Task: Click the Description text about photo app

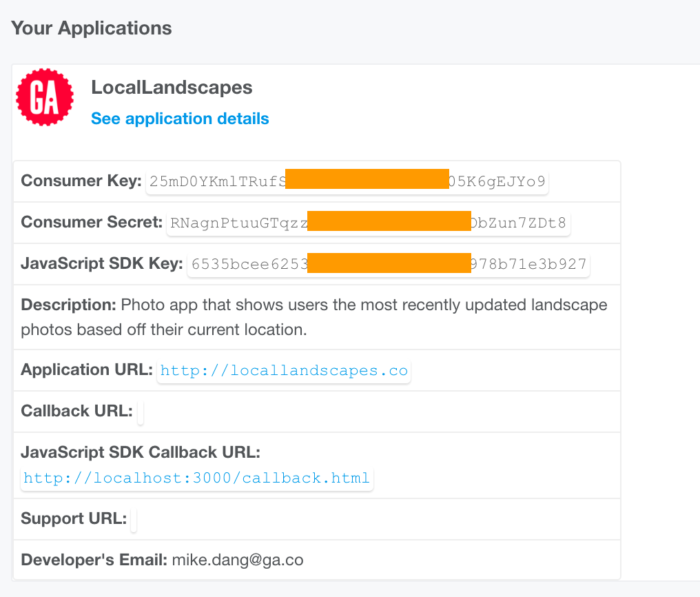Action: point(314,317)
